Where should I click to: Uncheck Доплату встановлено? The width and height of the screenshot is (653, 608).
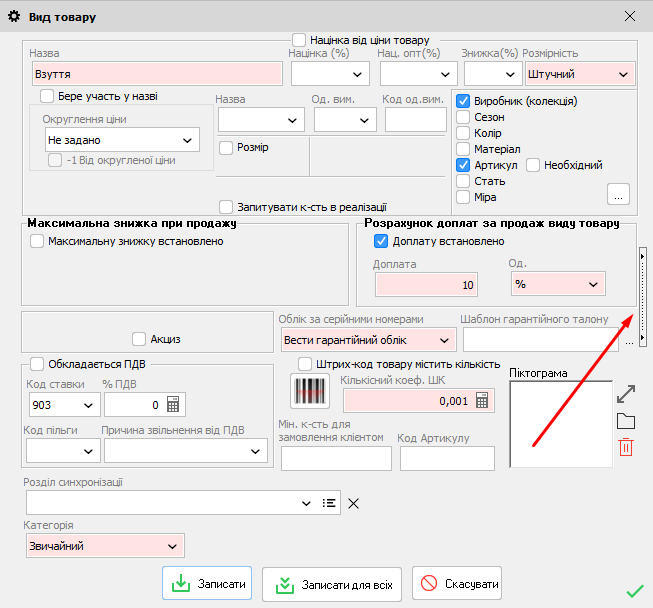click(x=381, y=241)
